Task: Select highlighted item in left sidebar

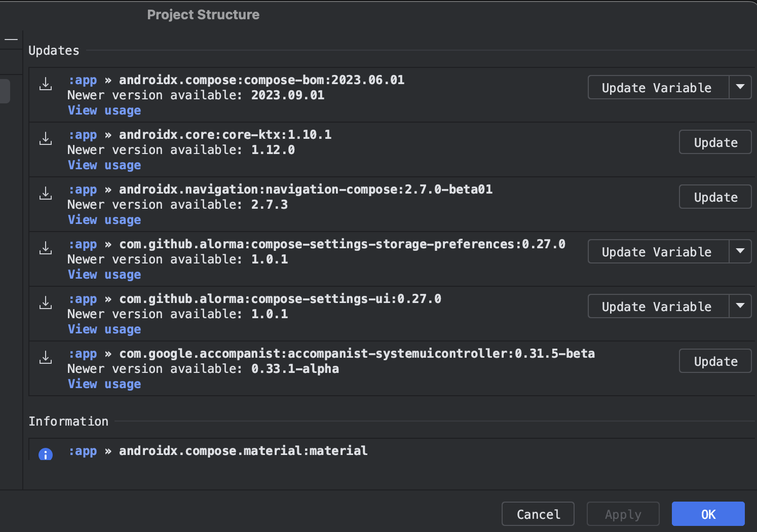Action: 5,91
